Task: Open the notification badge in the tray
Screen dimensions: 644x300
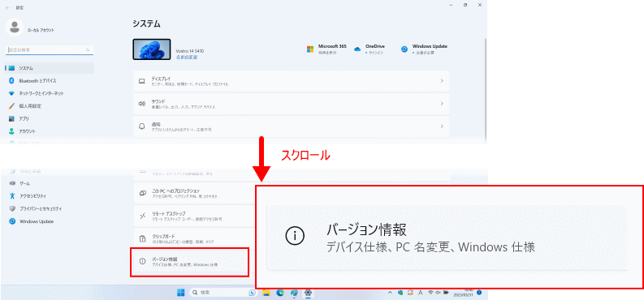Action: (x=479, y=292)
